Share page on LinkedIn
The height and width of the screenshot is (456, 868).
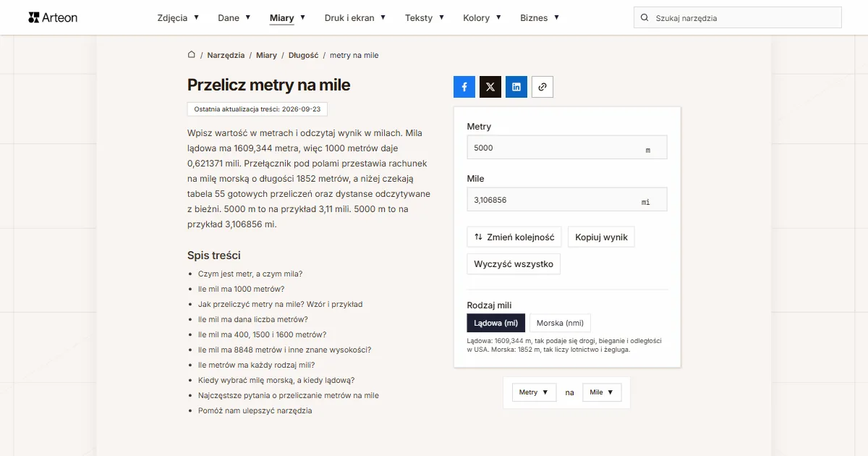tap(516, 87)
